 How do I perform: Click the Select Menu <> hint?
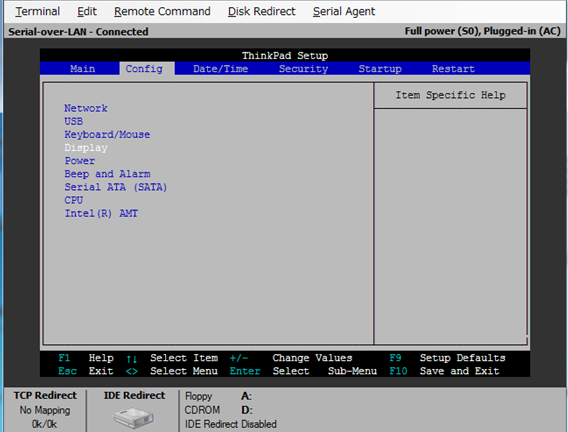point(172,371)
